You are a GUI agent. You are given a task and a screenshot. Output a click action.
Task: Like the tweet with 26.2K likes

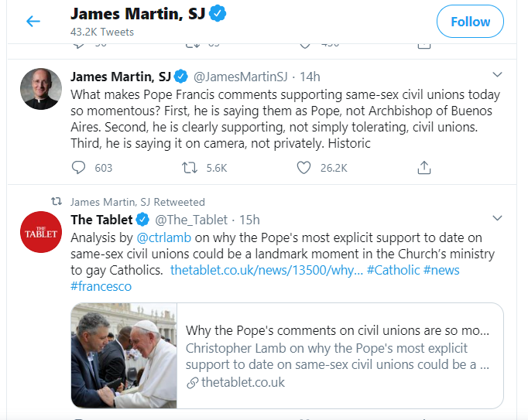coord(303,168)
